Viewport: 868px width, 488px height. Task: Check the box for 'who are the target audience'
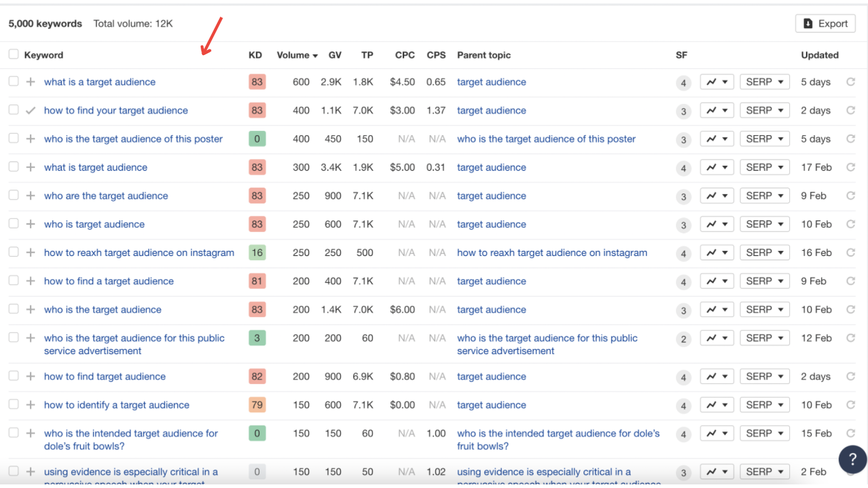click(13, 195)
